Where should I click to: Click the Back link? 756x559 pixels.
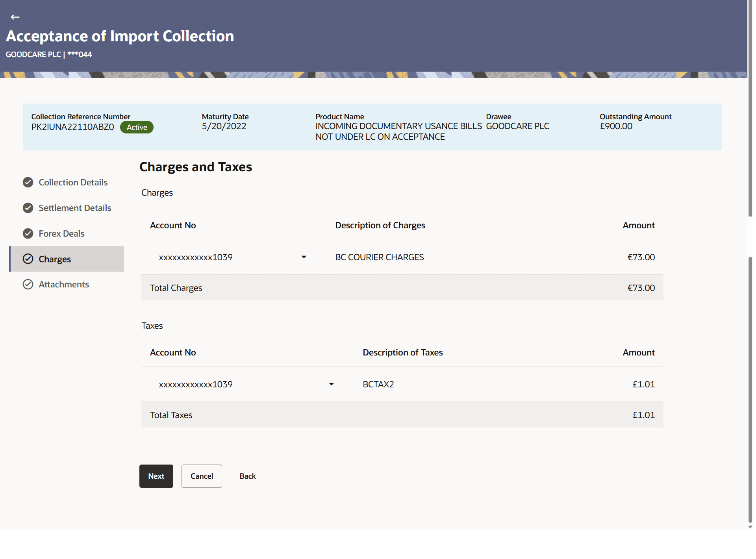click(248, 476)
